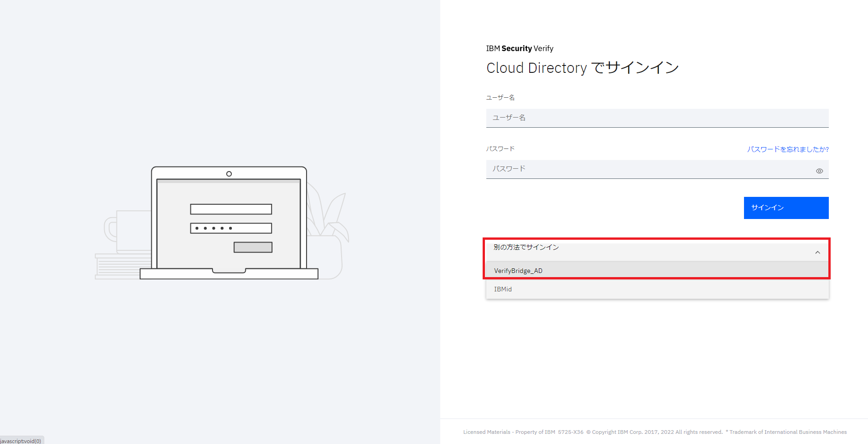Open the forgot password link
This screenshot has height=444, width=868.
pos(788,149)
